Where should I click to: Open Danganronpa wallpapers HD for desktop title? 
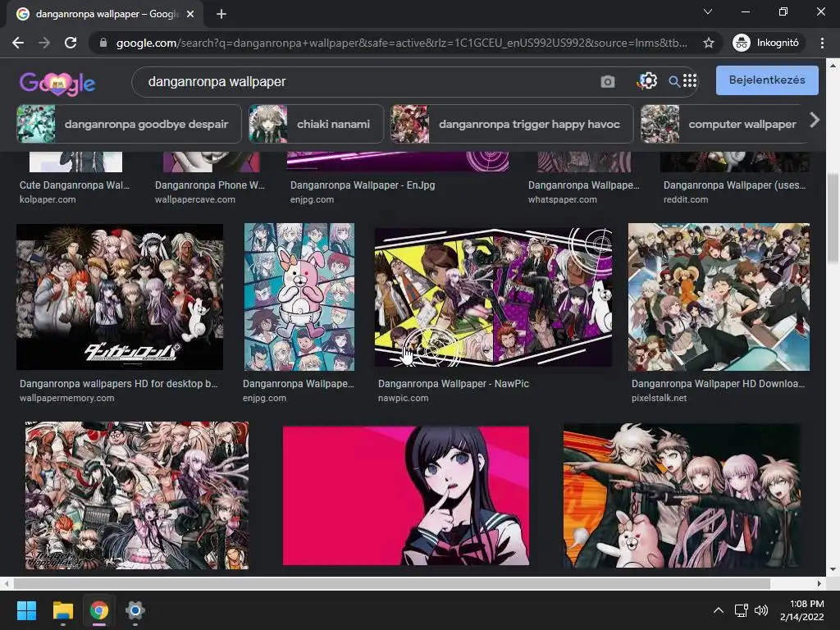[x=118, y=384]
